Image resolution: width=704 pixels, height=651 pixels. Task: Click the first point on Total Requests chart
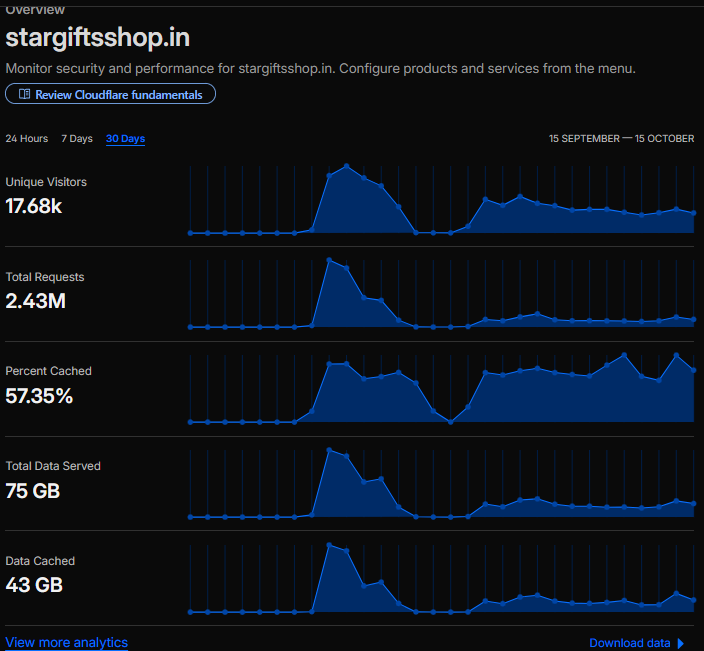190,327
